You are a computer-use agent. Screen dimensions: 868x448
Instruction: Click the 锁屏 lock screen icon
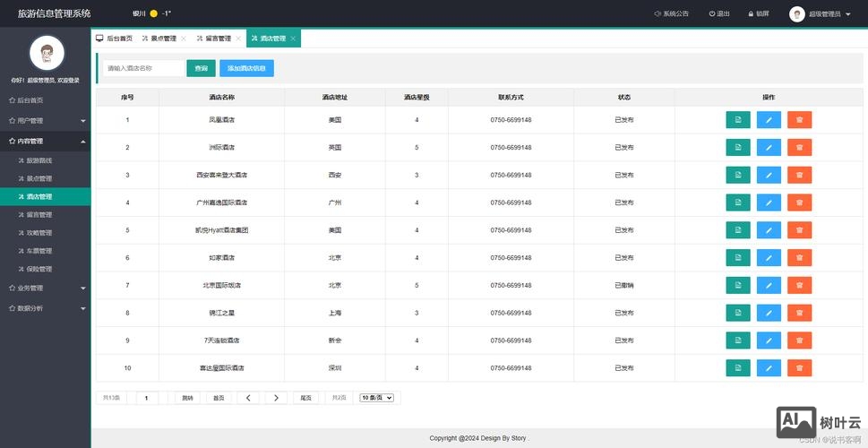[x=756, y=14]
